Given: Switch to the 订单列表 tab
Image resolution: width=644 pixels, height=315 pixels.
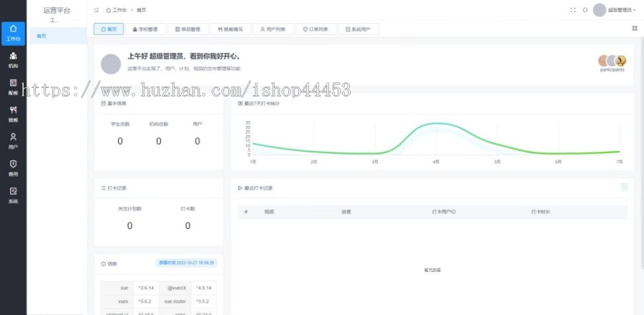Looking at the screenshot, I should coord(316,29).
